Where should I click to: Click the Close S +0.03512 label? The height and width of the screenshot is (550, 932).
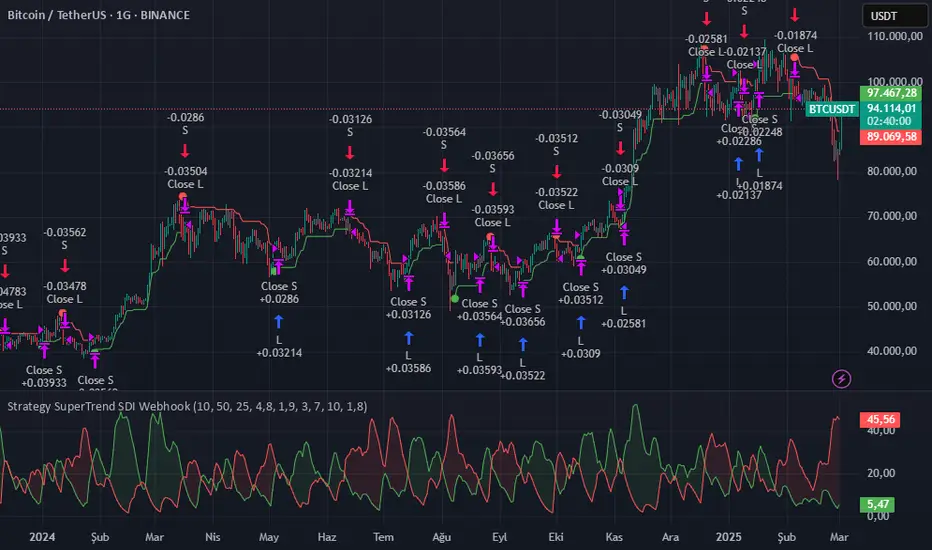pyautogui.click(x=581, y=293)
